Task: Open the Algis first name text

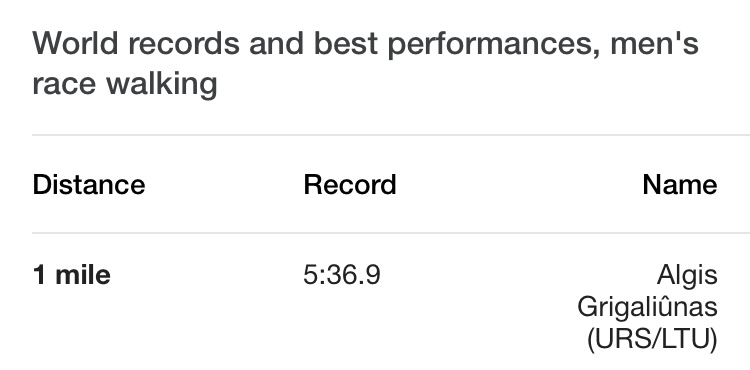Action: (x=687, y=277)
